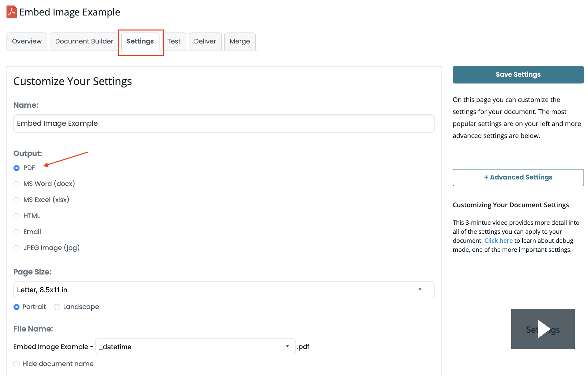The height and width of the screenshot is (376, 588).
Task: Expand the _datetime file name dropdown
Action: [195, 346]
